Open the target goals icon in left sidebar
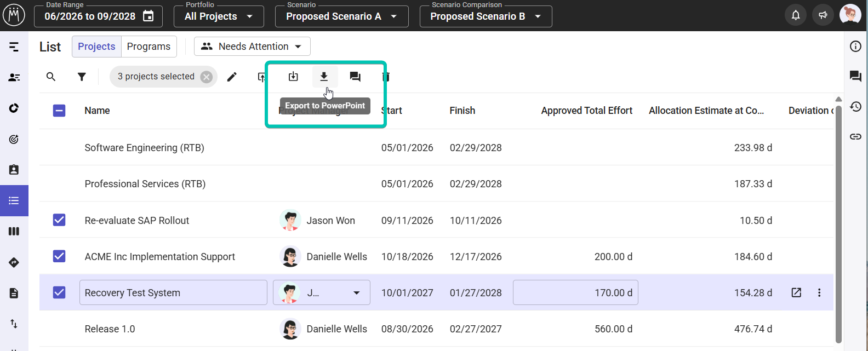Viewport: 868px width, 351px height. [14, 139]
